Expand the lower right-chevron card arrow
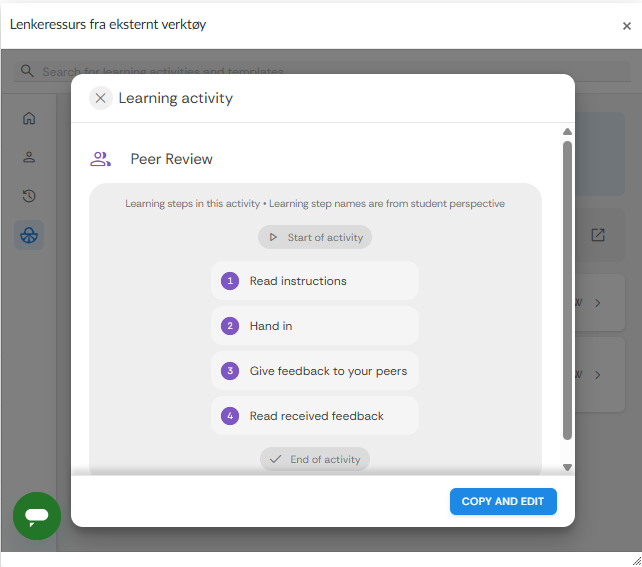This screenshot has height=567, width=642. [598, 375]
